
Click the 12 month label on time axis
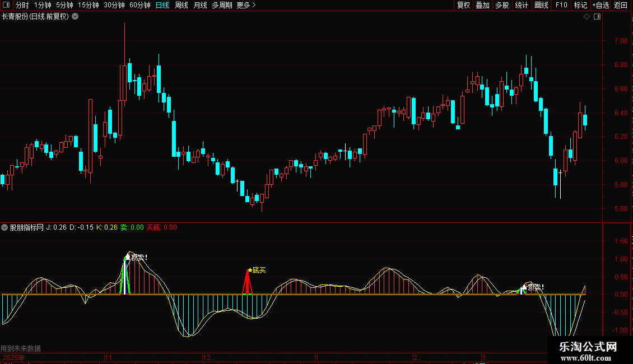coord(207,357)
